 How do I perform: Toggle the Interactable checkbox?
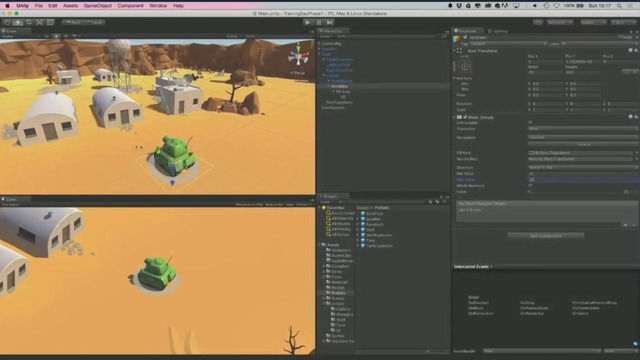click(530, 122)
